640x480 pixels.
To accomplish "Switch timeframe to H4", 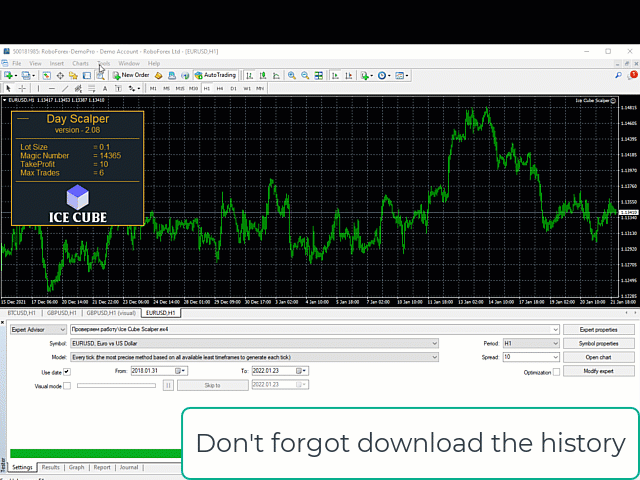I will pyautogui.click(x=220, y=88).
